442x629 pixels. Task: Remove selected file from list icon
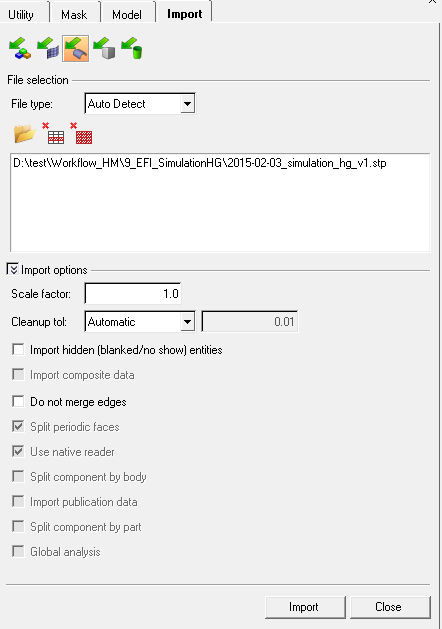(53, 134)
